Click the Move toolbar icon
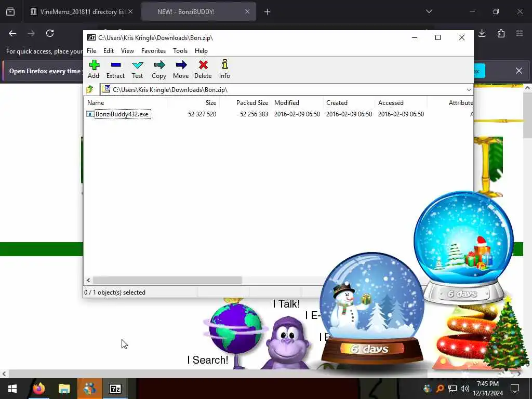The image size is (532, 399). tap(181, 69)
